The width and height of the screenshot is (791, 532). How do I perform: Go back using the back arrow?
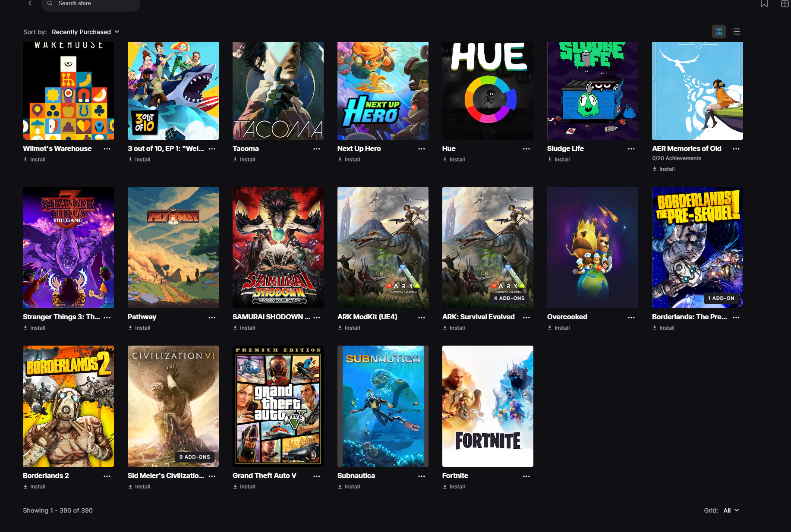pyautogui.click(x=30, y=3)
